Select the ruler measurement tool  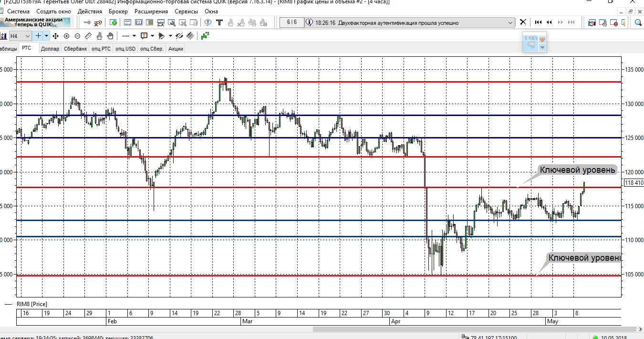88,36
